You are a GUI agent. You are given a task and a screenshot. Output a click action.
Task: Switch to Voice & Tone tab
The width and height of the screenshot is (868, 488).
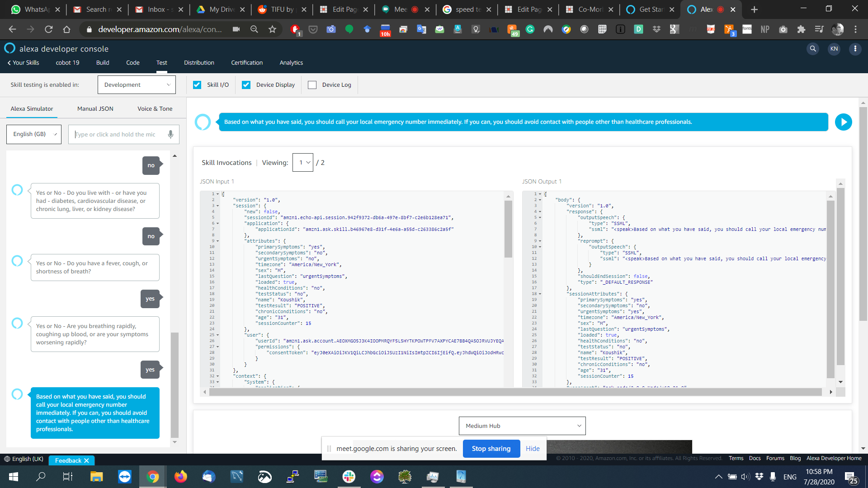(155, 108)
